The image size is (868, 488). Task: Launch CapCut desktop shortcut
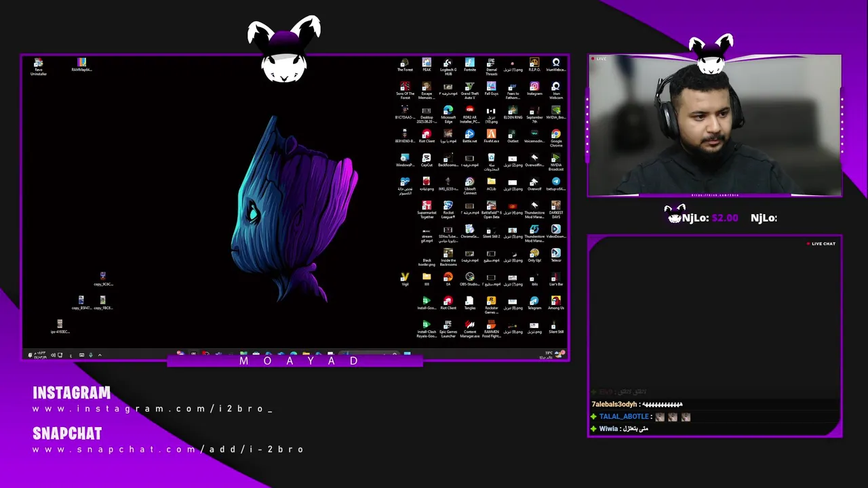[x=427, y=160]
